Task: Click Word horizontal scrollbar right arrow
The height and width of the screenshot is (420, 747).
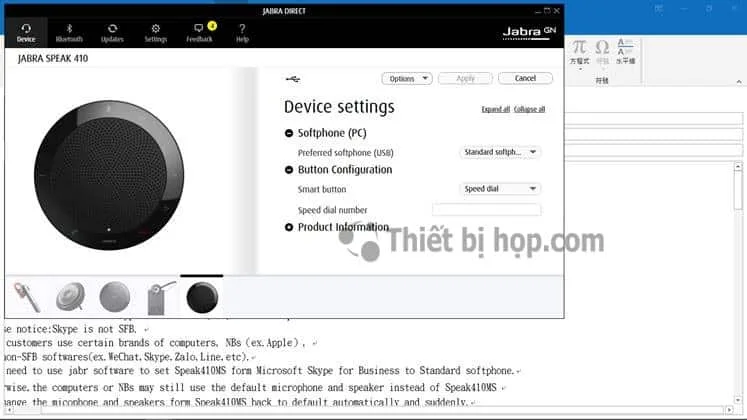Action: 729,410
